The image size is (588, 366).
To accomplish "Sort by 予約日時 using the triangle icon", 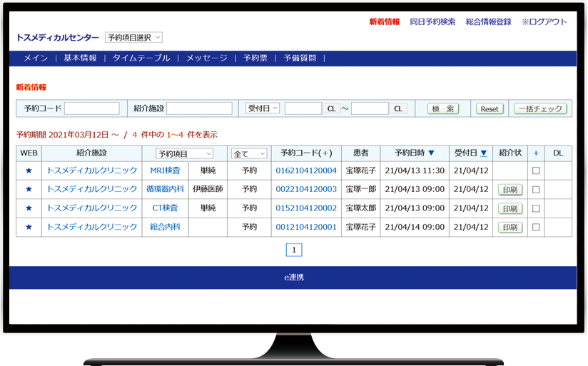I will (431, 153).
